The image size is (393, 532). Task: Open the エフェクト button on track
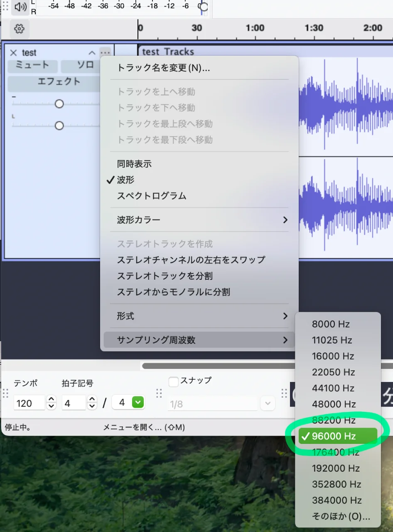59,82
